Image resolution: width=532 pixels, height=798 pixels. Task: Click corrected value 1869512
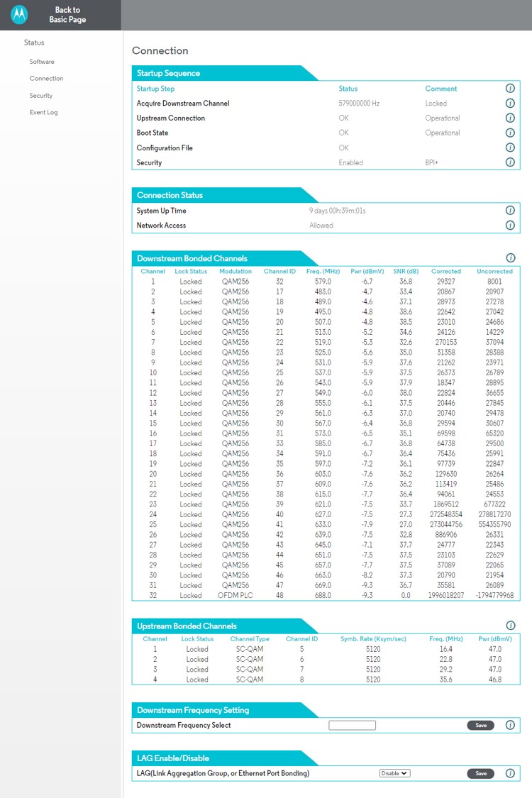[446, 504]
